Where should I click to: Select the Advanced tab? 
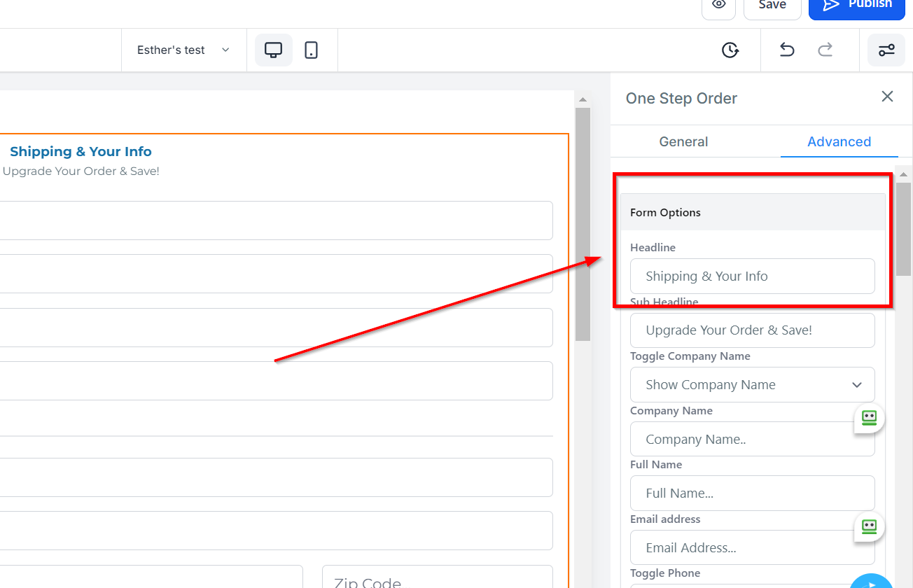[x=839, y=141]
